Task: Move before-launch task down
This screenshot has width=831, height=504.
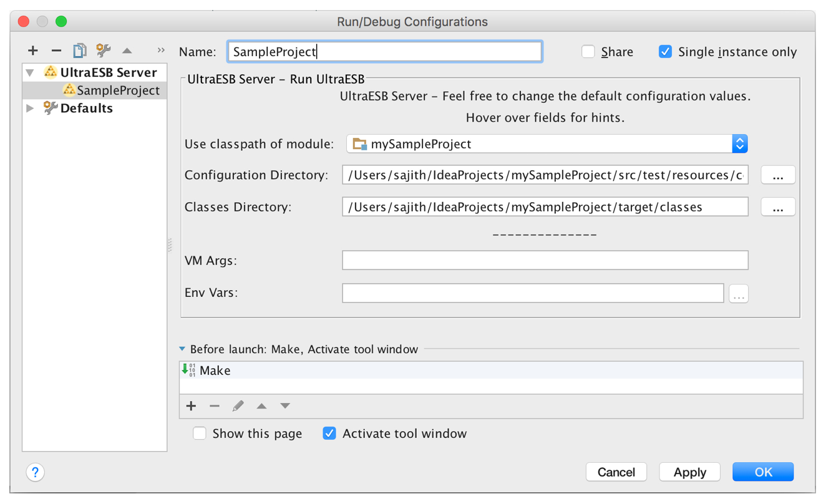Action: pyautogui.click(x=285, y=406)
